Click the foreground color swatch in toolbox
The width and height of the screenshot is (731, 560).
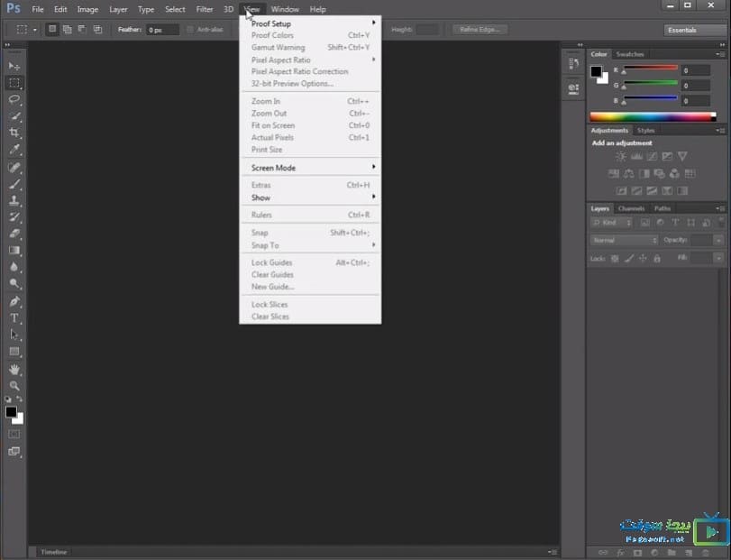tap(11, 412)
